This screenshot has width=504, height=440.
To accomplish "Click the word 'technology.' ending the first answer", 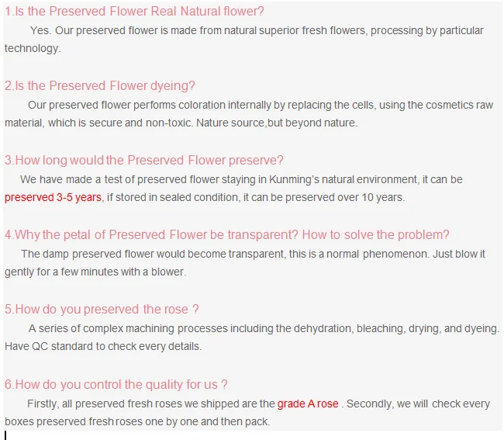I will (32, 48).
